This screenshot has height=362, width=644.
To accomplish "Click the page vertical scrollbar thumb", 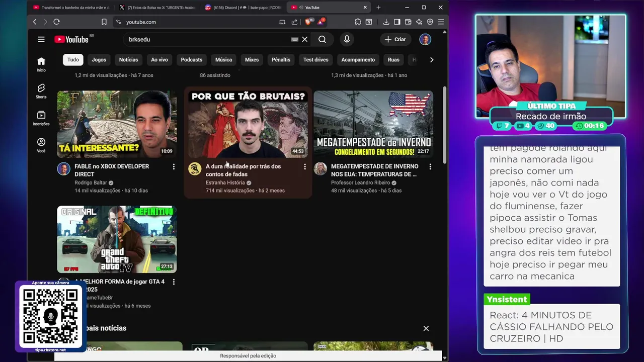I will coord(444,125).
